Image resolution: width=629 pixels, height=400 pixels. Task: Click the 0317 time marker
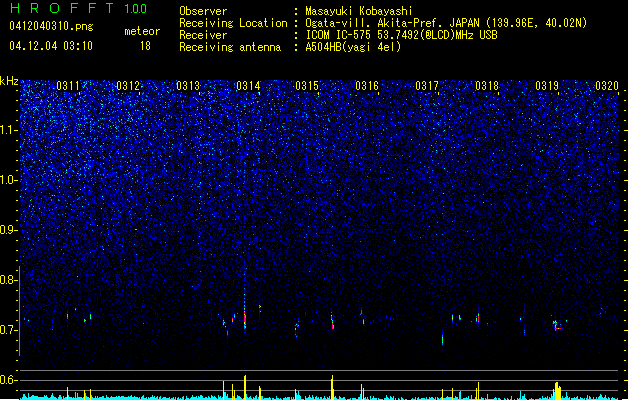click(x=427, y=86)
